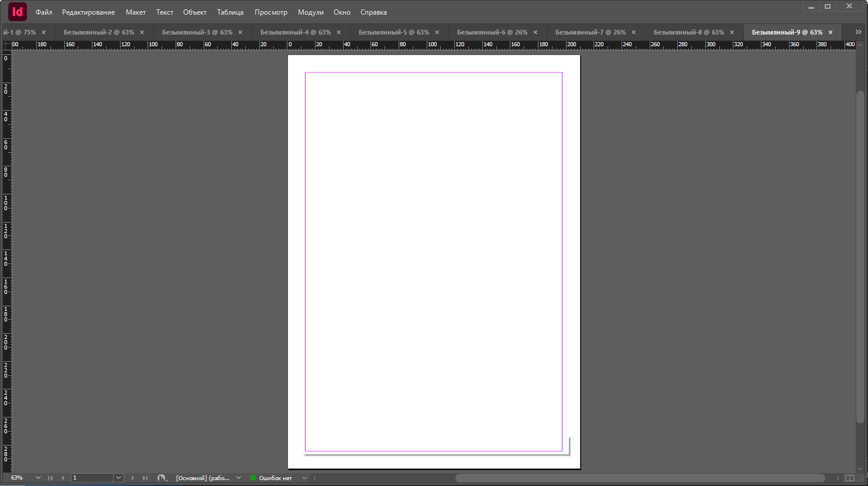This screenshot has height=486, width=868.
Task: Open the [Основной] preflight profile dropdown
Action: (238, 478)
